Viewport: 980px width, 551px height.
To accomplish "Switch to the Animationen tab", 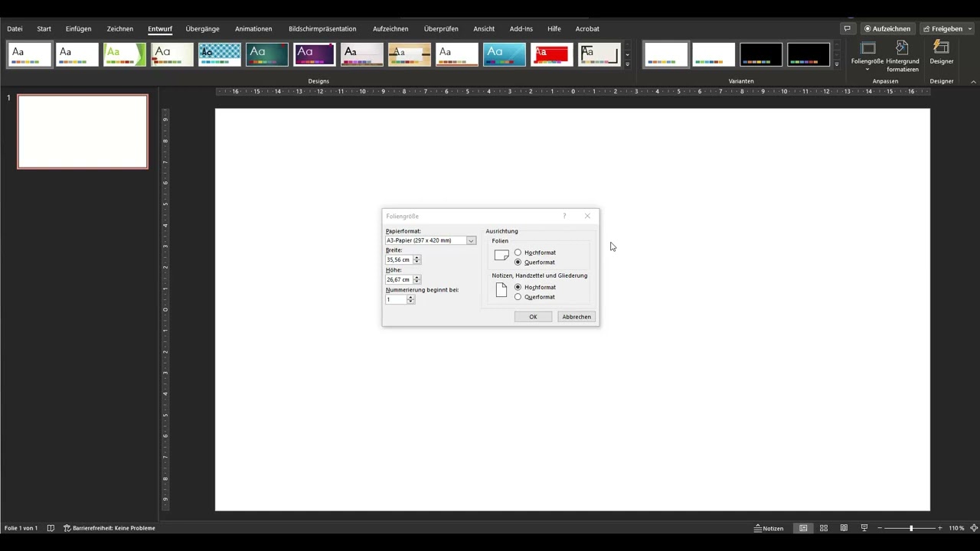I will click(x=253, y=28).
